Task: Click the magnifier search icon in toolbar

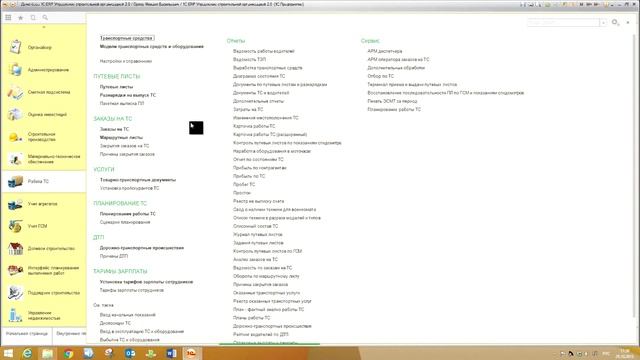Action: tap(45, 18)
